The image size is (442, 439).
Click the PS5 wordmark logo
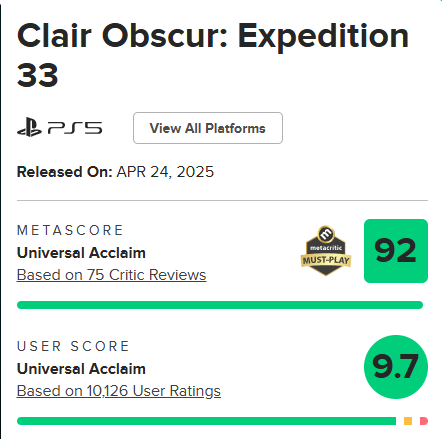[x=75, y=128]
